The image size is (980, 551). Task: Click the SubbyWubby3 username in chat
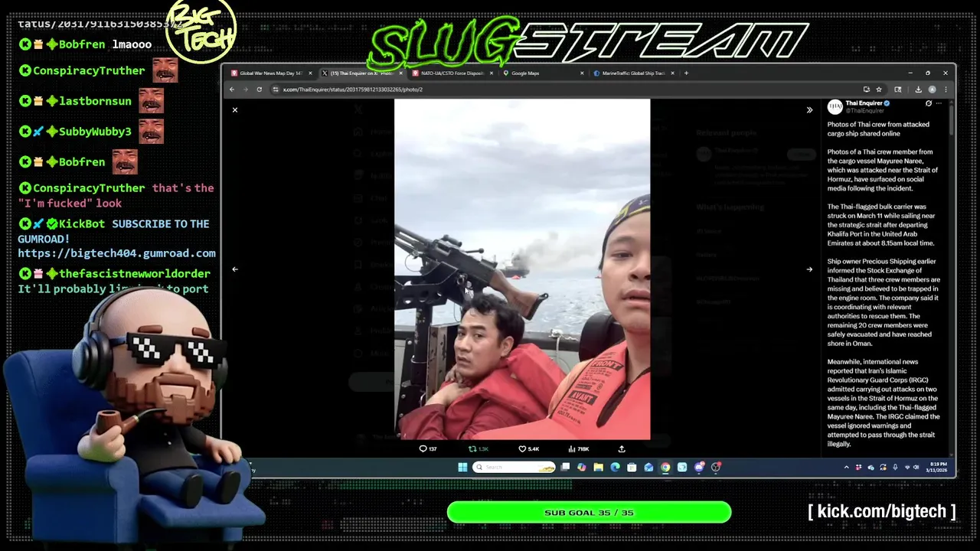[x=95, y=132]
